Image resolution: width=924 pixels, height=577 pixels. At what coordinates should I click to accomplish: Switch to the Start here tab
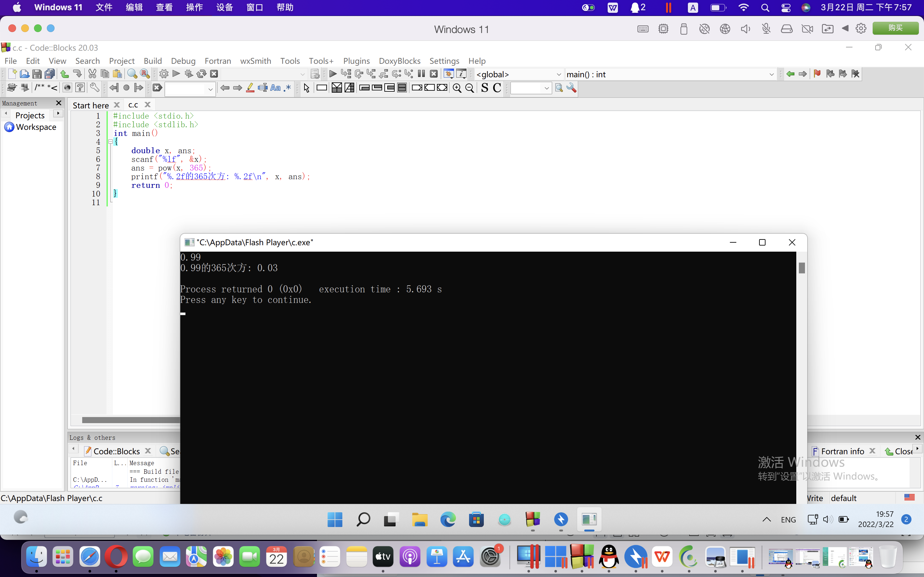pos(90,105)
